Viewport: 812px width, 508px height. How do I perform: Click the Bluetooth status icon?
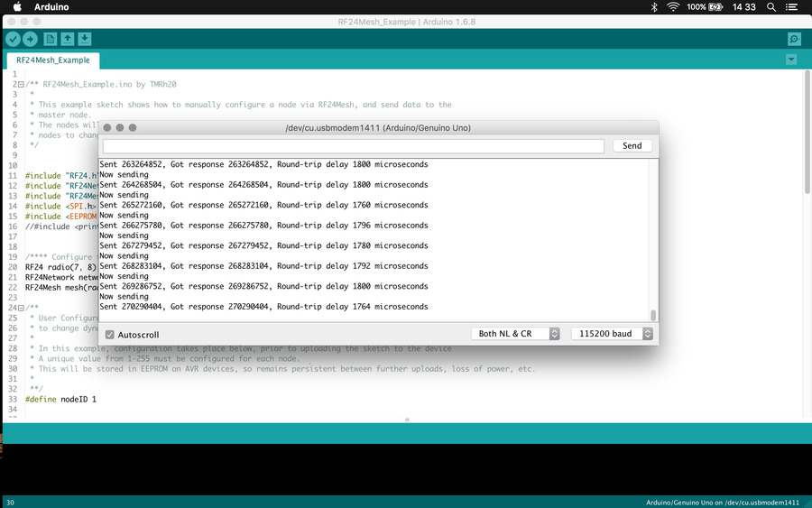654,6
